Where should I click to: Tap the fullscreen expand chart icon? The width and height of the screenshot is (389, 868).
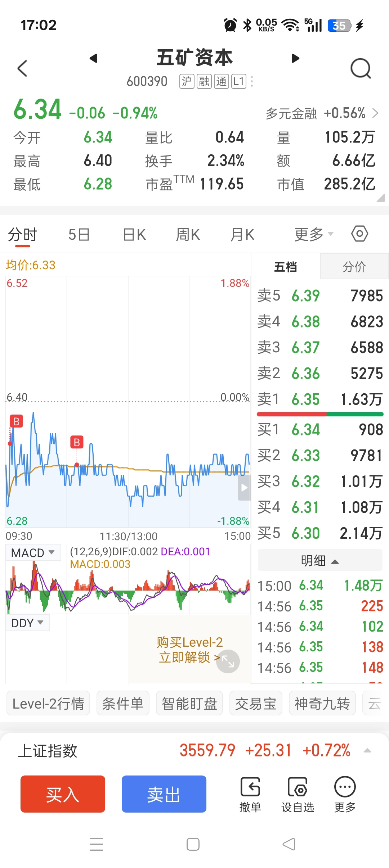coord(228,661)
